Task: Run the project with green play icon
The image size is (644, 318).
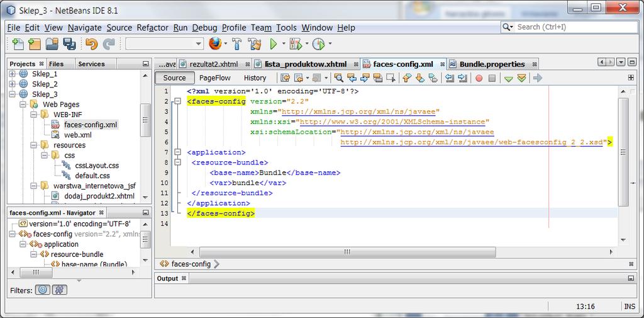Action: [x=274, y=43]
